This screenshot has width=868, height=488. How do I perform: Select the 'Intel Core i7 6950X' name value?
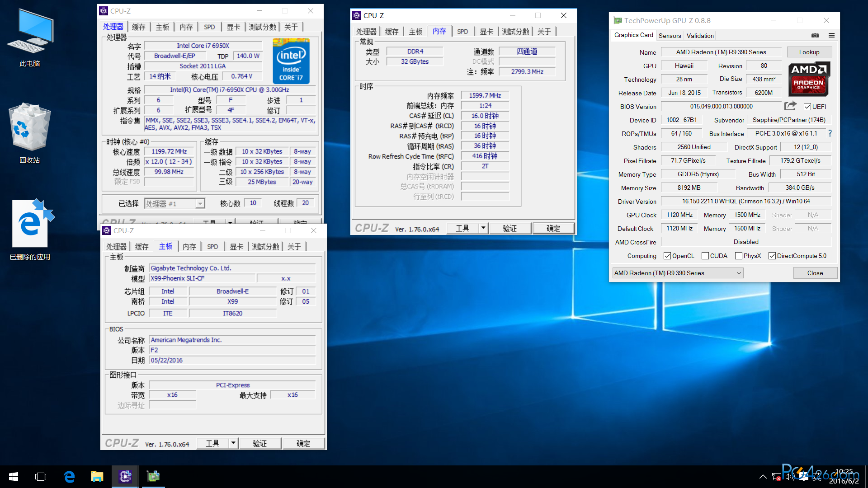click(203, 46)
